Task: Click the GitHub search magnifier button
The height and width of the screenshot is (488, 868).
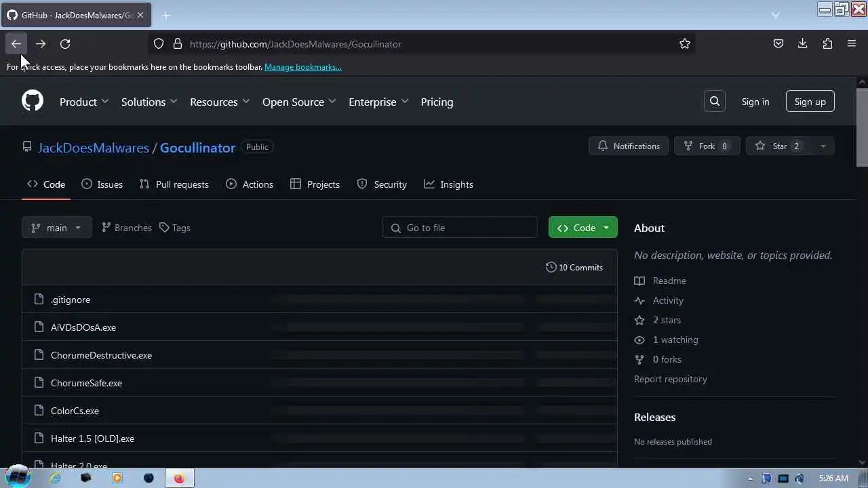Action: [x=715, y=102]
